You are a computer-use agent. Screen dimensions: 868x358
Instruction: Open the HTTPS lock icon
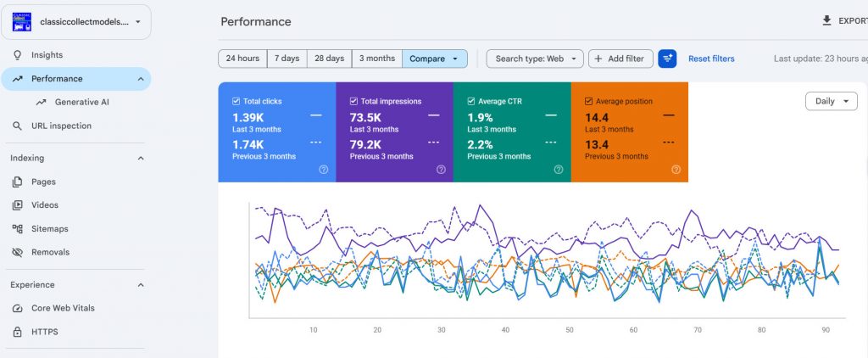pos(18,332)
